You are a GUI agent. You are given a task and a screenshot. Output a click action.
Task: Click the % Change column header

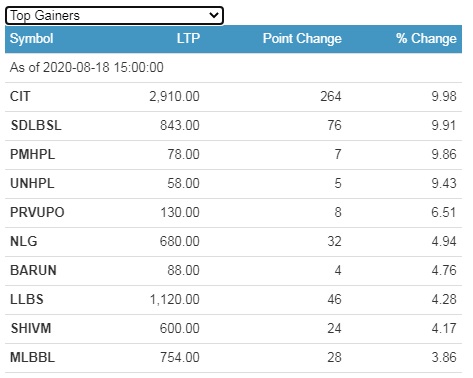(x=426, y=39)
